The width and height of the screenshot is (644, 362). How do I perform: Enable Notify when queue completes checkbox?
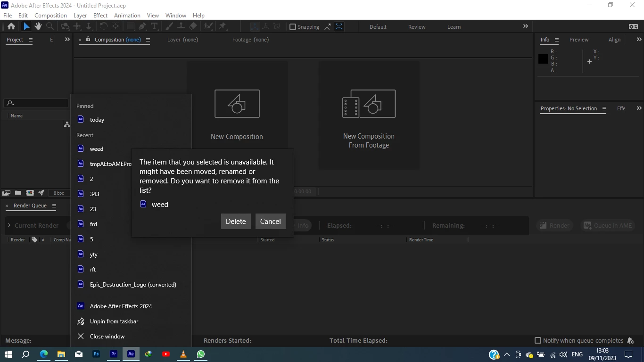(538, 340)
